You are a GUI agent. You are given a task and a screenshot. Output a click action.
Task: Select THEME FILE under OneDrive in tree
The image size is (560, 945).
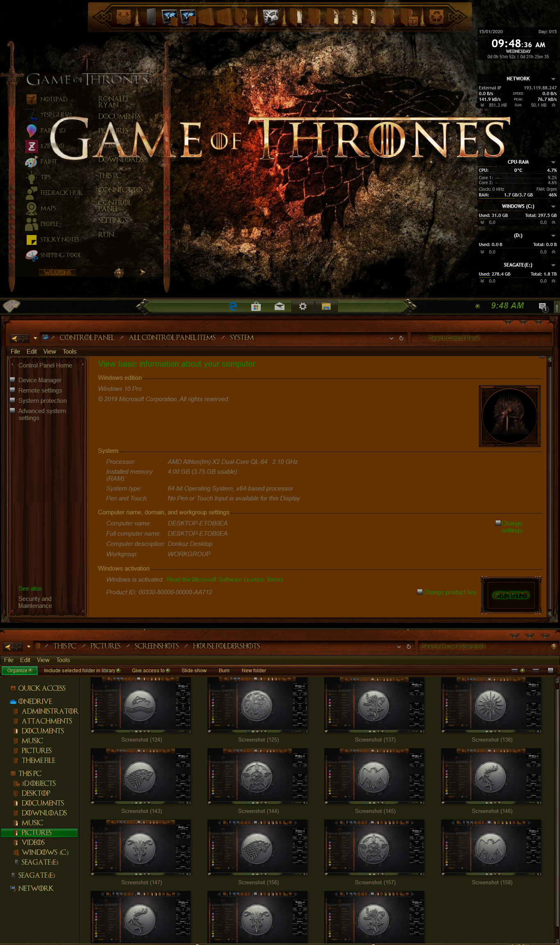click(x=38, y=760)
